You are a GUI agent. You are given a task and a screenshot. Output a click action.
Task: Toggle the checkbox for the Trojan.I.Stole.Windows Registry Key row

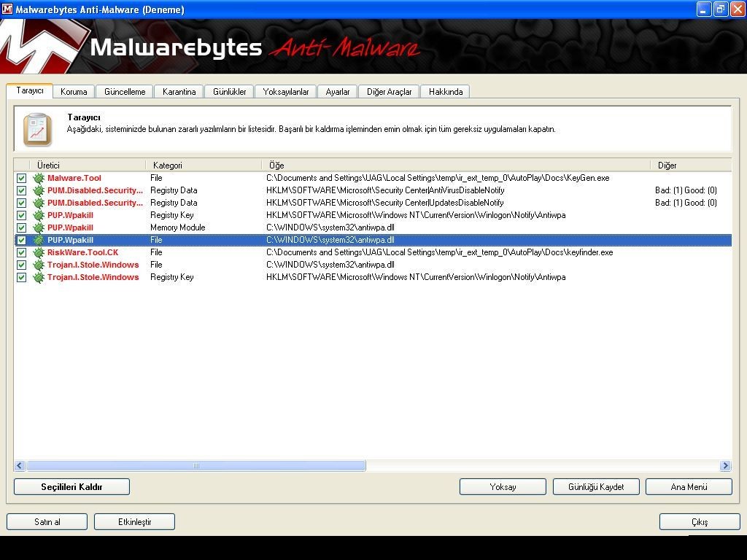point(21,277)
